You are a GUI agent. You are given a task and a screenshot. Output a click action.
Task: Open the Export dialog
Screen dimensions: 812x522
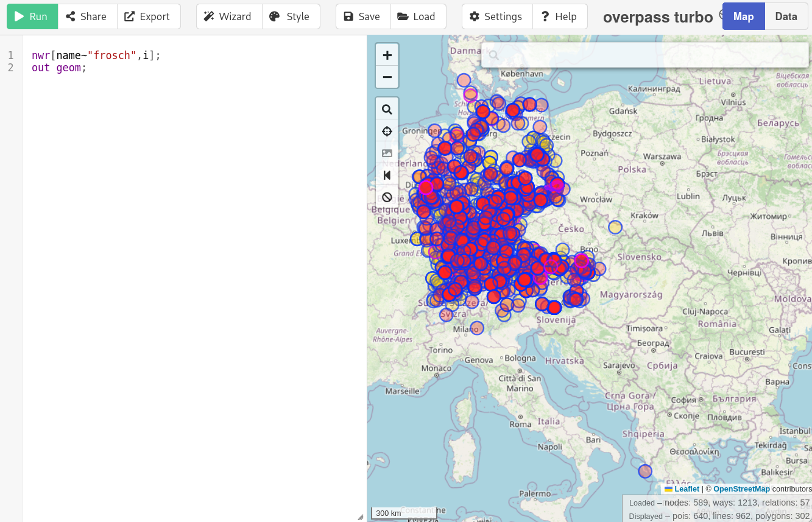point(148,16)
